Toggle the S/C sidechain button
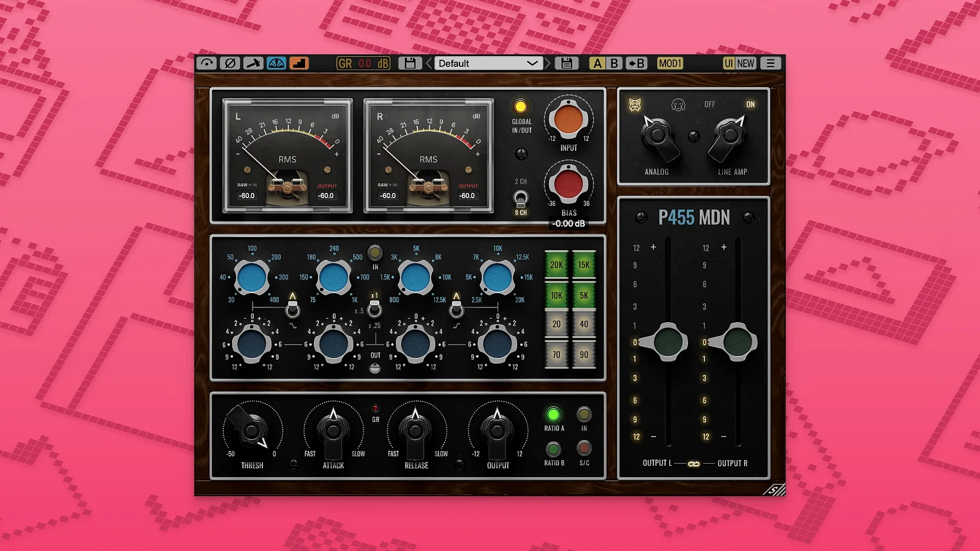This screenshot has height=551, width=980. coord(584,448)
